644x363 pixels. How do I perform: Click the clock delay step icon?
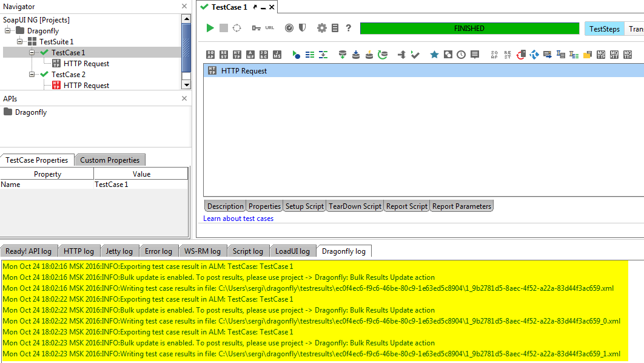point(461,55)
